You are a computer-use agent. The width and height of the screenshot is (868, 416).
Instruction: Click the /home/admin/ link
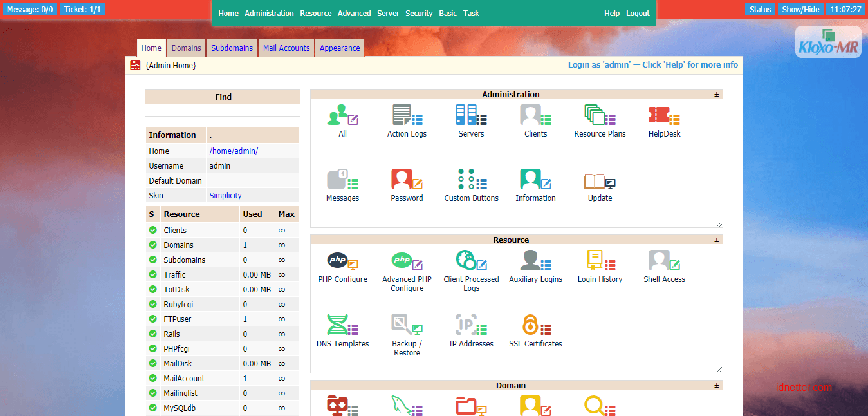coord(234,151)
